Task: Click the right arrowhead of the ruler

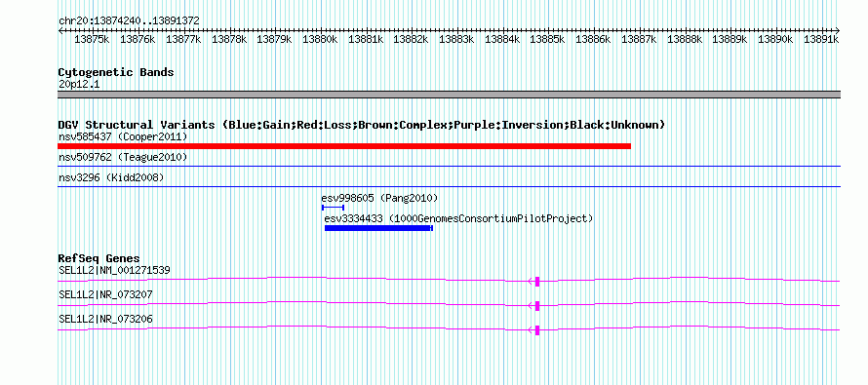Action: coord(838,30)
